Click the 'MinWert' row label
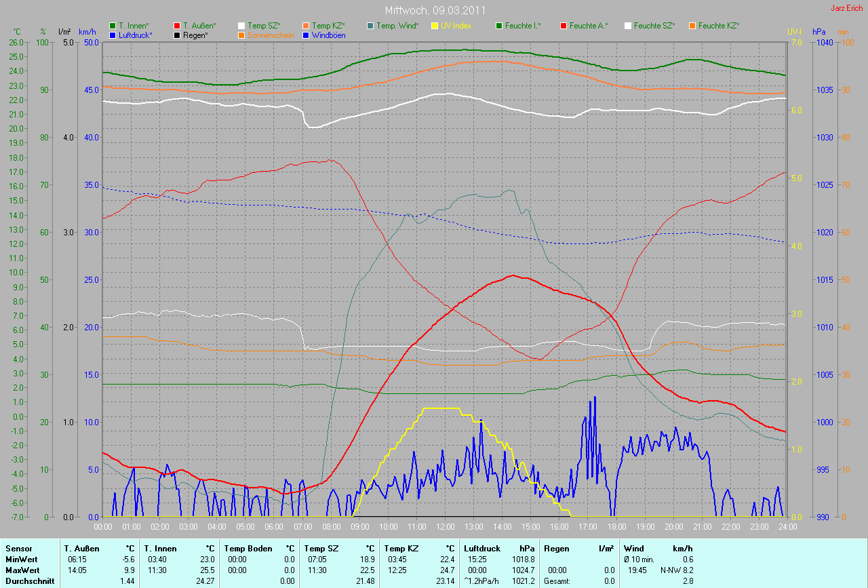The image size is (868, 588). tap(21, 560)
